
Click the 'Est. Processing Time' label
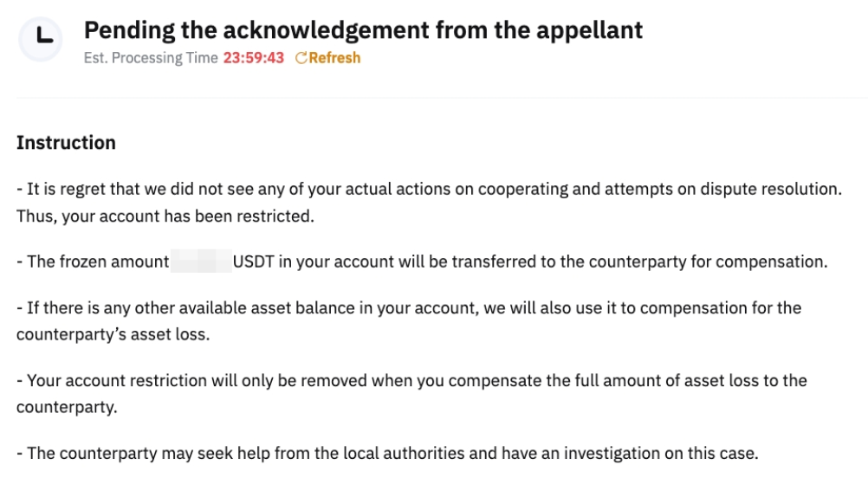(x=151, y=58)
